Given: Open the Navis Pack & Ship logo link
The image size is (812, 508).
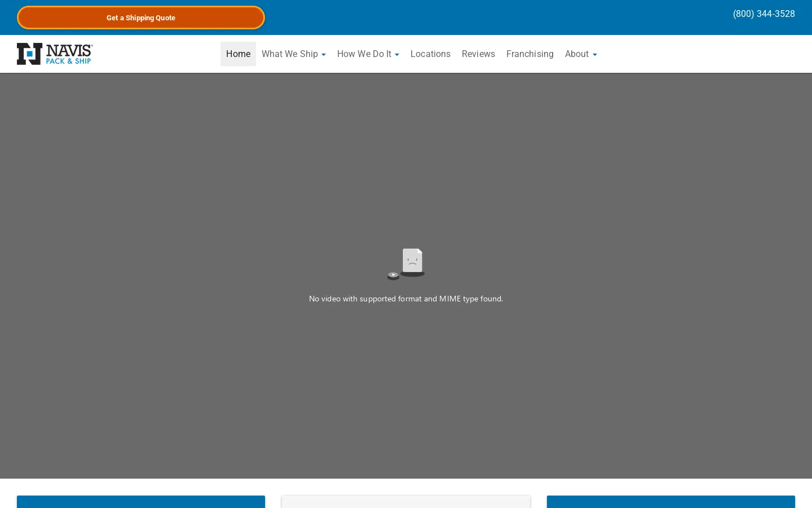Looking at the screenshot, I should [x=55, y=54].
